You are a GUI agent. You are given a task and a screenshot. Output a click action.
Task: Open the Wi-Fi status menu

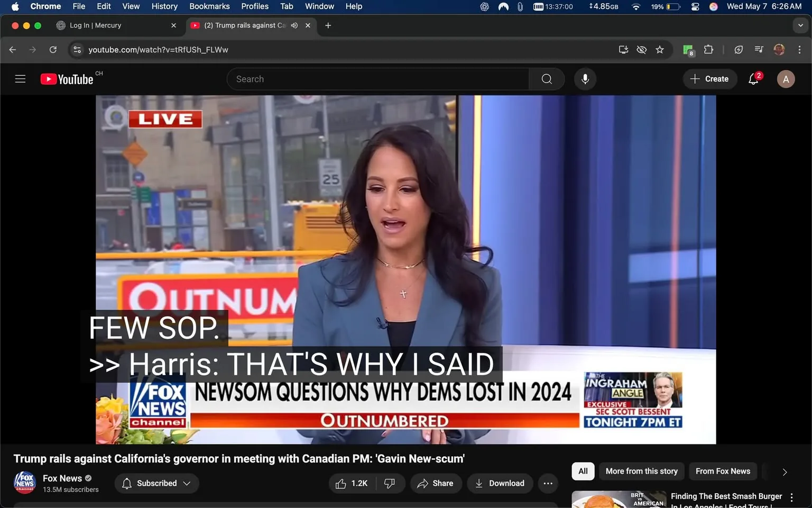coord(635,7)
